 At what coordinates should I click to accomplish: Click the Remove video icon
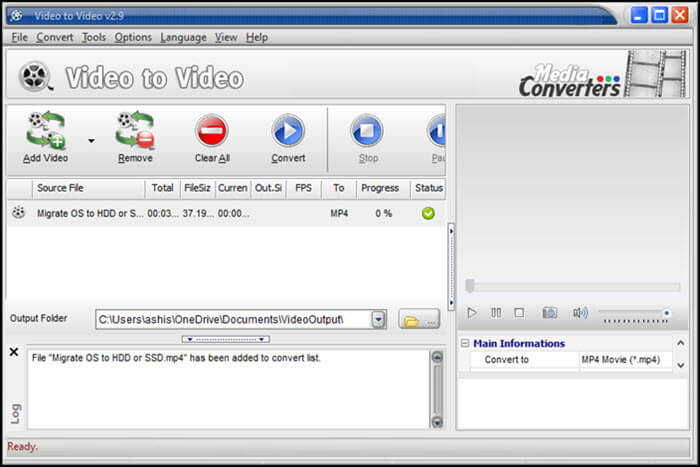pyautogui.click(x=135, y=131)
